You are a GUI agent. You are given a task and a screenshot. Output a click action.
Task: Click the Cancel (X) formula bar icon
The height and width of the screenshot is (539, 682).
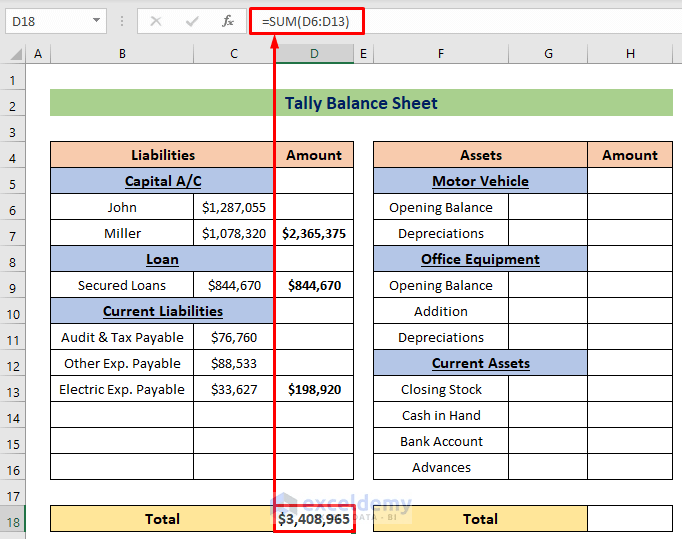156,21
